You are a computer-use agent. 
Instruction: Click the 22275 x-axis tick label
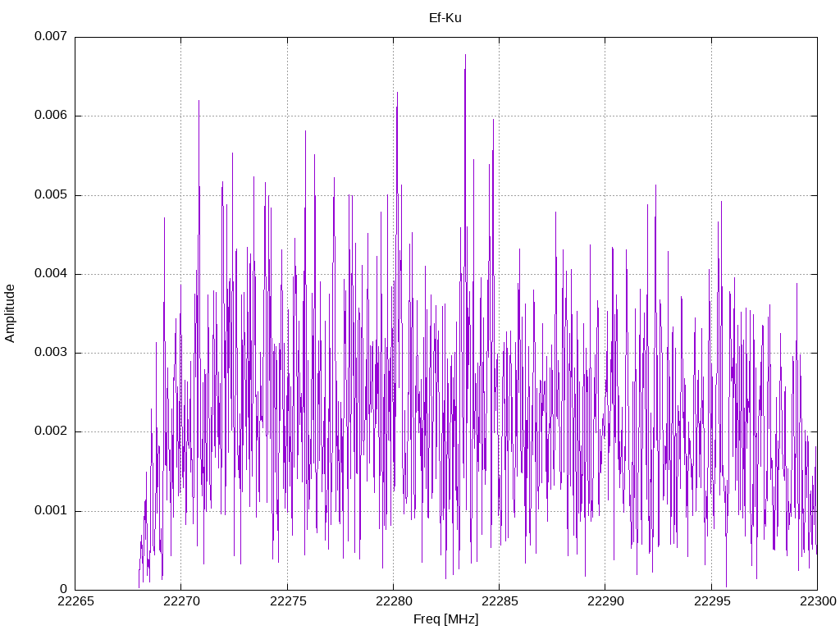[x=287, y=601]
